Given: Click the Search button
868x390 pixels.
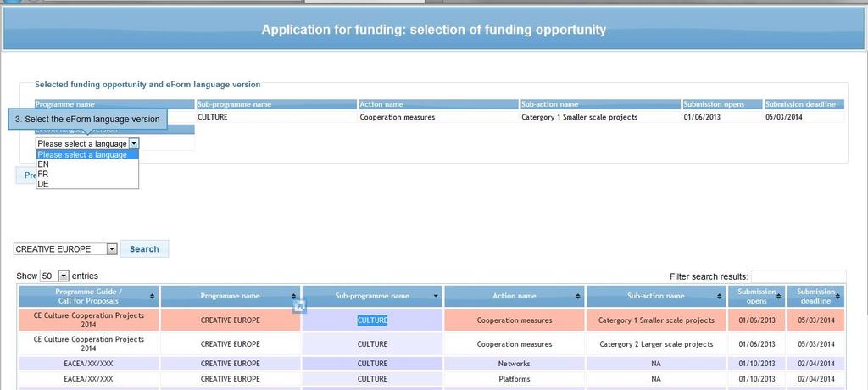Looking at the screenshot, I should pos(144,248).
